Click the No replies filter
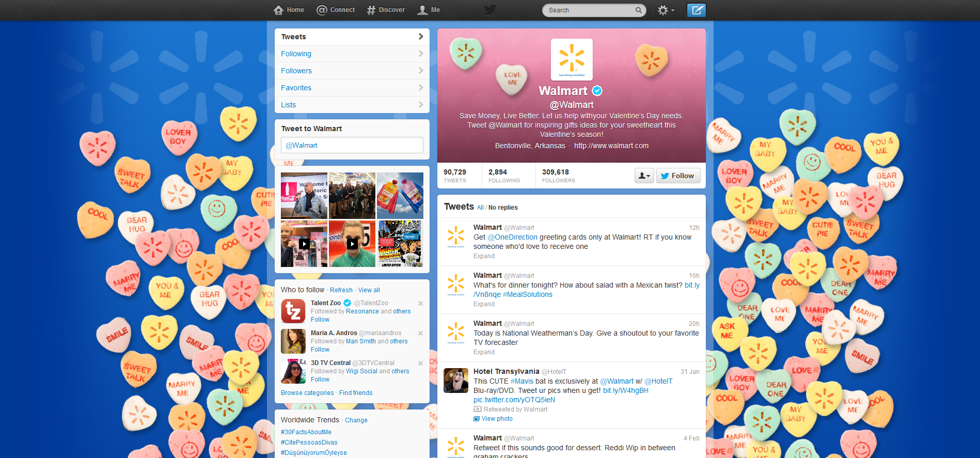The width and height of the screenshot is (980, 458). pos(503,208)
